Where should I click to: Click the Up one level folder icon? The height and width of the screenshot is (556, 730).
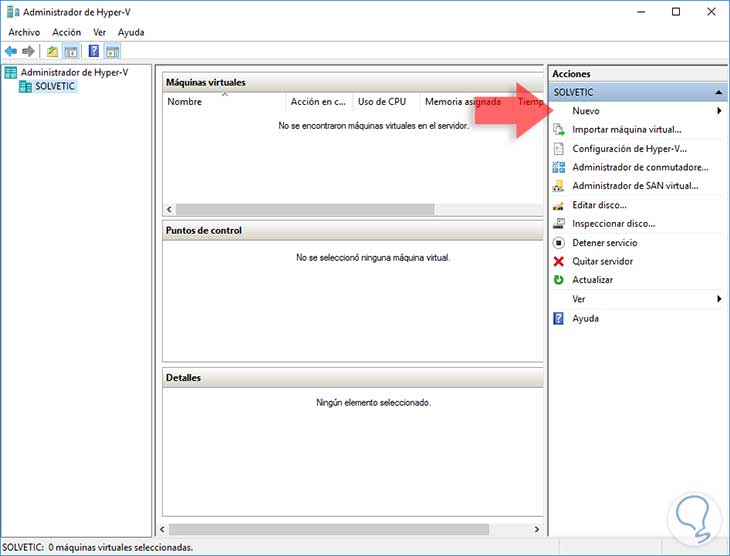[x=52, y=51]
